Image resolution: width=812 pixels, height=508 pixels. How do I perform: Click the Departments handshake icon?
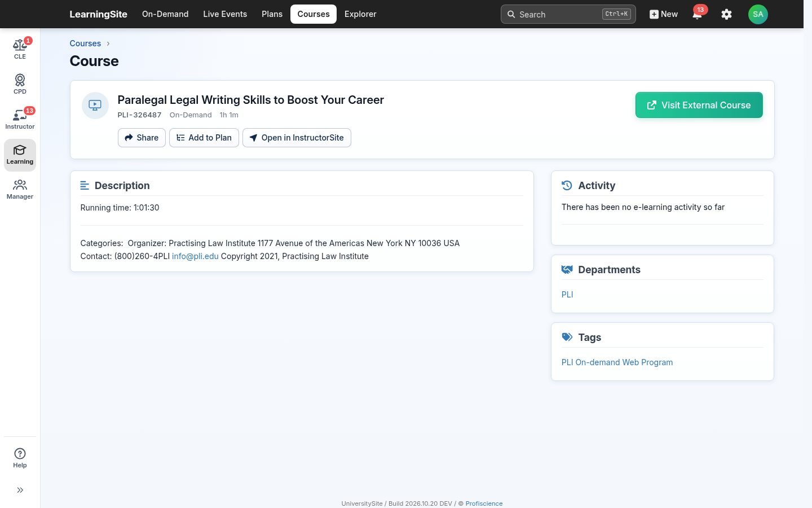click(x=567, y=269)
